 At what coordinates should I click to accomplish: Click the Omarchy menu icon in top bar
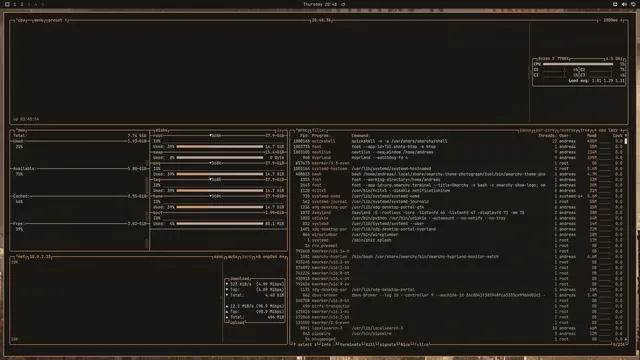(7, 4)
